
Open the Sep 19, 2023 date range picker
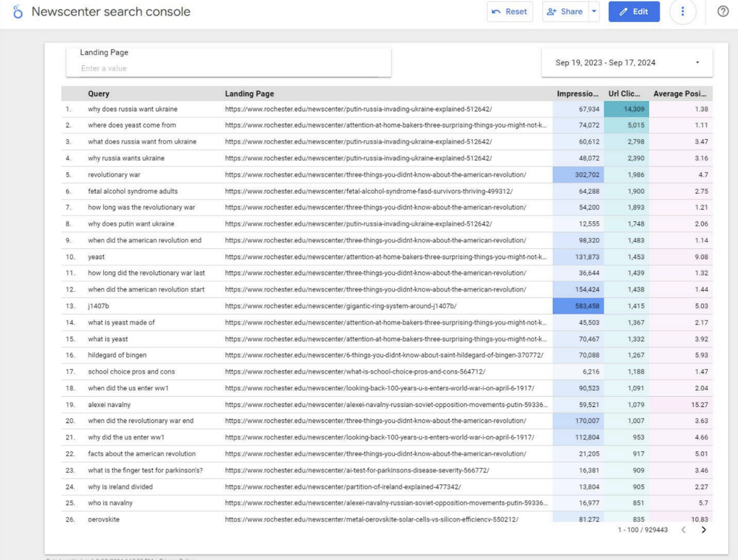click(606, 62)
